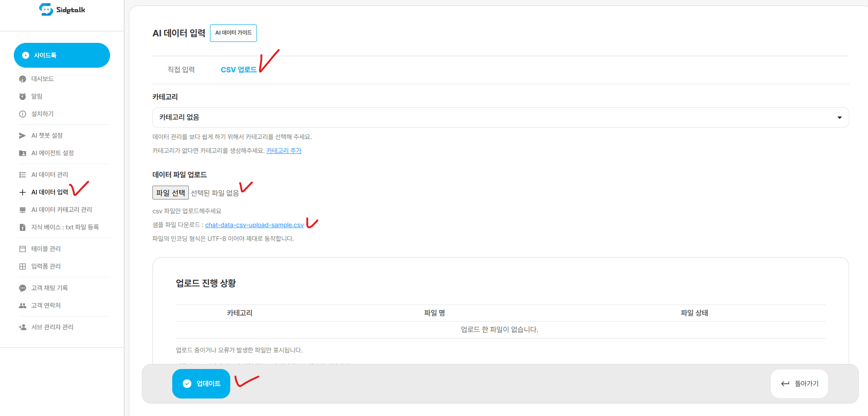Click the 파일 선택 file chooser button
The height and width of the screenshot is (416, 868).
[x=170, y=193]
